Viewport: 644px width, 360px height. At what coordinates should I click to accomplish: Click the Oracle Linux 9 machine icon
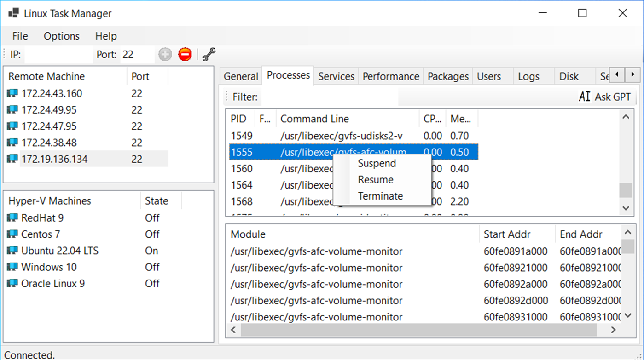pyautogui.click(x=12, y=284)
